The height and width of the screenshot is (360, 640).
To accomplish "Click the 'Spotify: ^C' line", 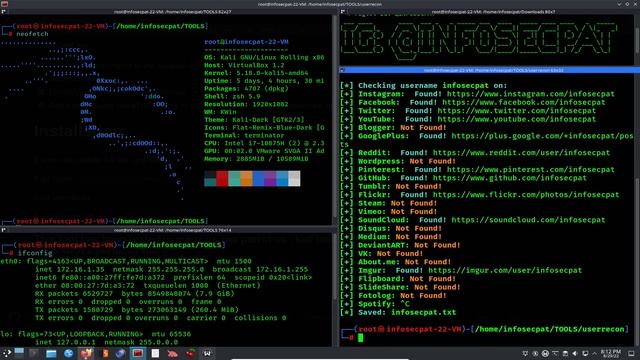I will (375, 304).
